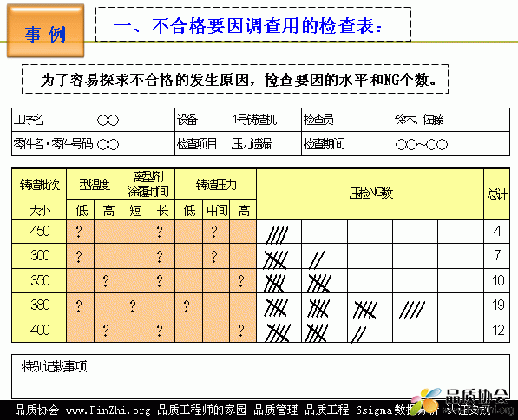Select the 400 row question mark under 长
Image resolution: width=518 pixels, height=420 pixels.
(160, 331)
